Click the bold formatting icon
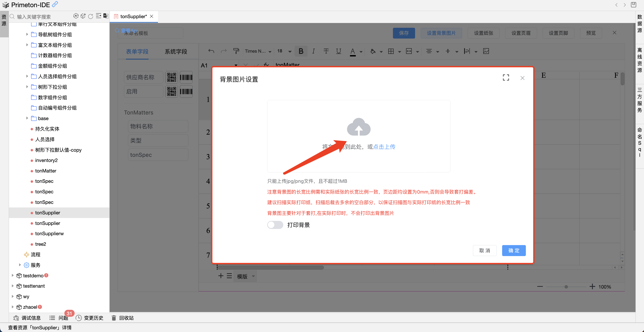The image size is (644, 332). point(301,51)
